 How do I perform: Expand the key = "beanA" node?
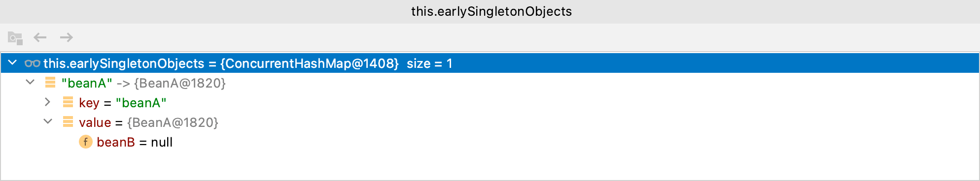pos(48,102)
